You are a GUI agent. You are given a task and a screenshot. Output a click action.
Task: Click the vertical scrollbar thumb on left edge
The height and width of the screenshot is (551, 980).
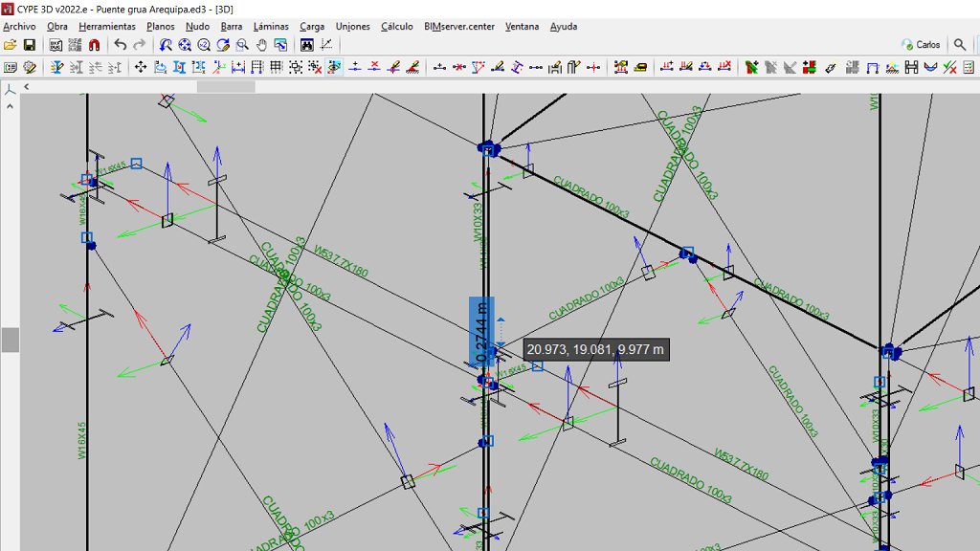coord(10,340)
